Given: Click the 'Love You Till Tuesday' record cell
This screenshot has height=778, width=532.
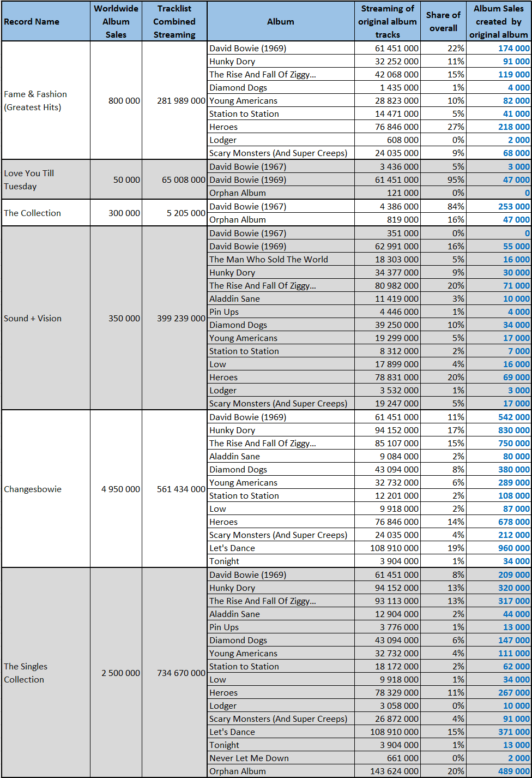Looking at the screenshot, I should coord(45,179).
